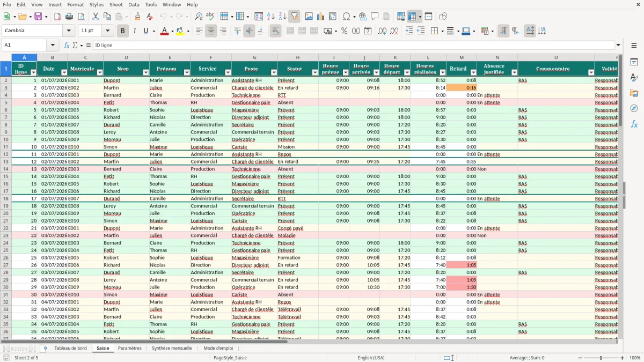Expand the formula bar arrow

coord(618,45)
